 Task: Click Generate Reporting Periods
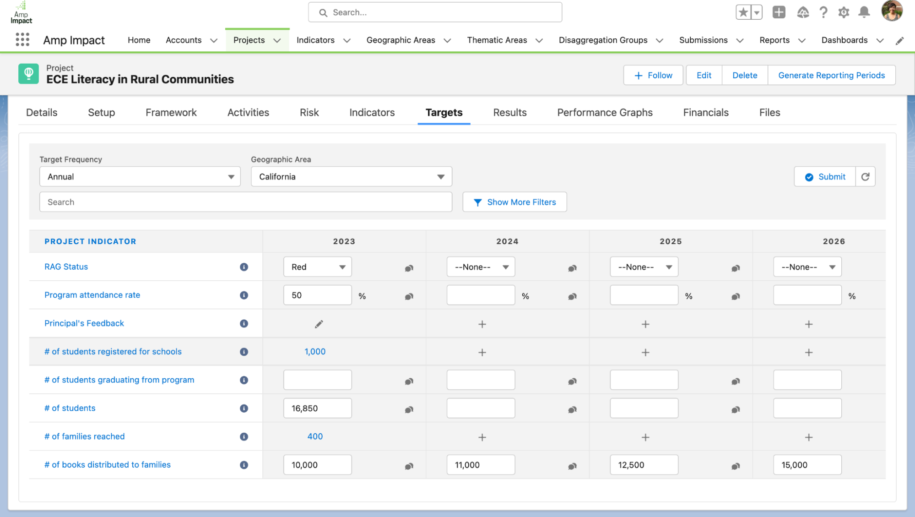tap(832, 75)
